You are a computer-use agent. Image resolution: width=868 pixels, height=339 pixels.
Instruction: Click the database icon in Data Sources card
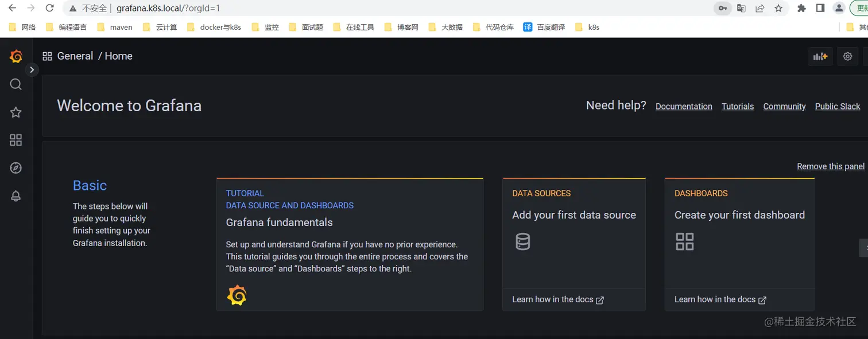coord(522,241)
